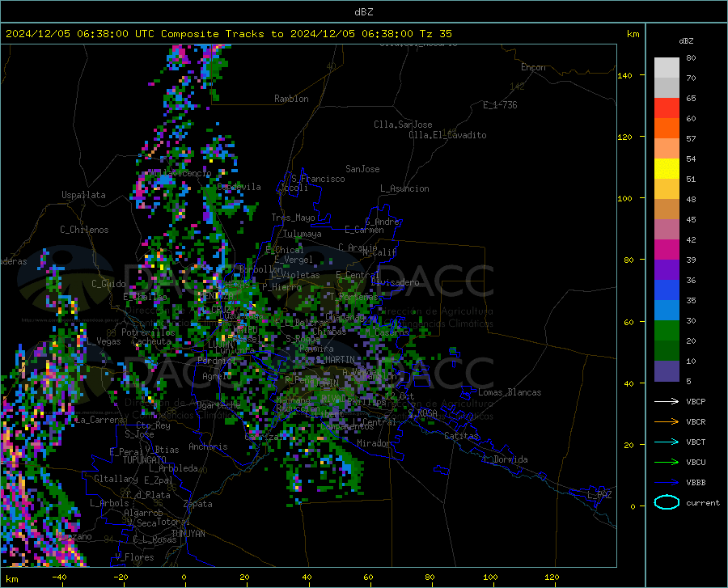This screenshot has height=588, width=728.
Task: Click the green VBCU arrow legend icon
Action: pyautogui.click(x=667, y=463)
